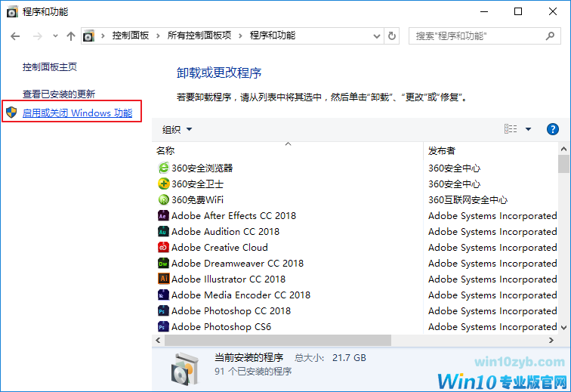Image resolution: width=571 pixels, height=392 pixels.
Task: Click the horizontal scrollbar right arrow
Action: pyautogui.click(x=551, y=341)
